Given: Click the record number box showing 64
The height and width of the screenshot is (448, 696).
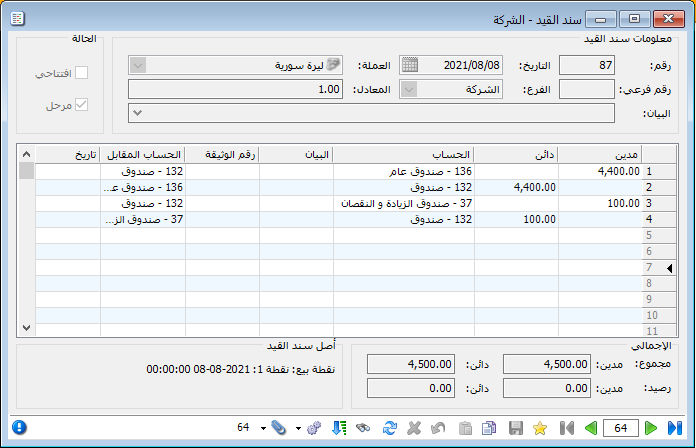Looking at the screenshot, I should [x=621, y=428].
